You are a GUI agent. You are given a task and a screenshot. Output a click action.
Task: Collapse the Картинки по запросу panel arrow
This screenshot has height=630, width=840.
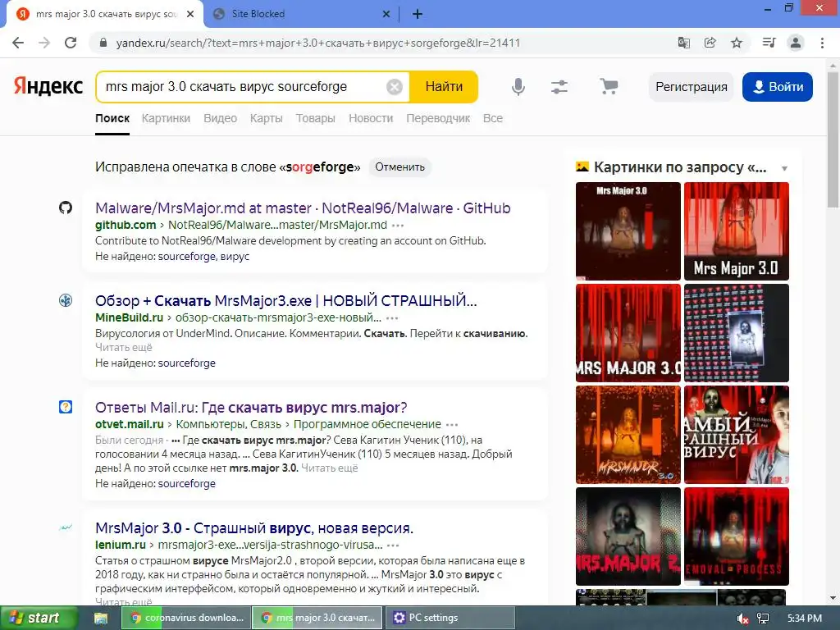point(784,168)
